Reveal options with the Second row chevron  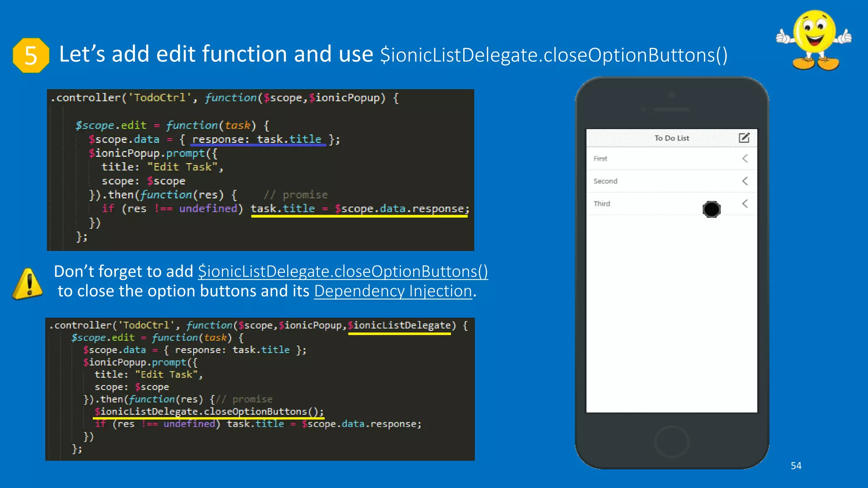[745, 181]
